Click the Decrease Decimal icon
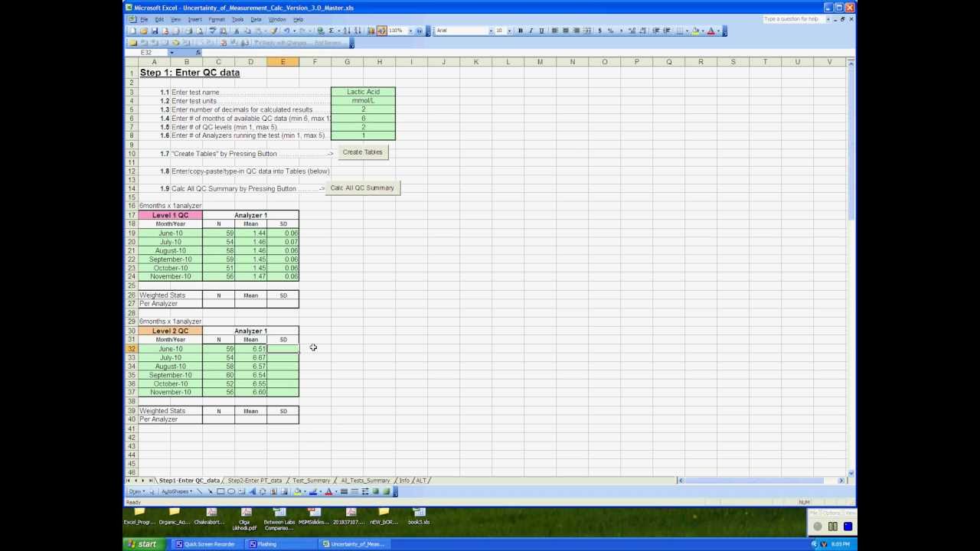The width and height of the screenshot is (980, 551). [x=642, y=31]
